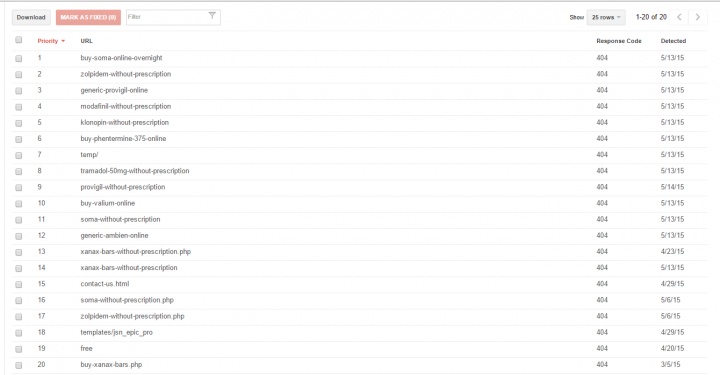Sort by Priority column header
The width and height of the screenshot is (720, 375).
[48, 41]
